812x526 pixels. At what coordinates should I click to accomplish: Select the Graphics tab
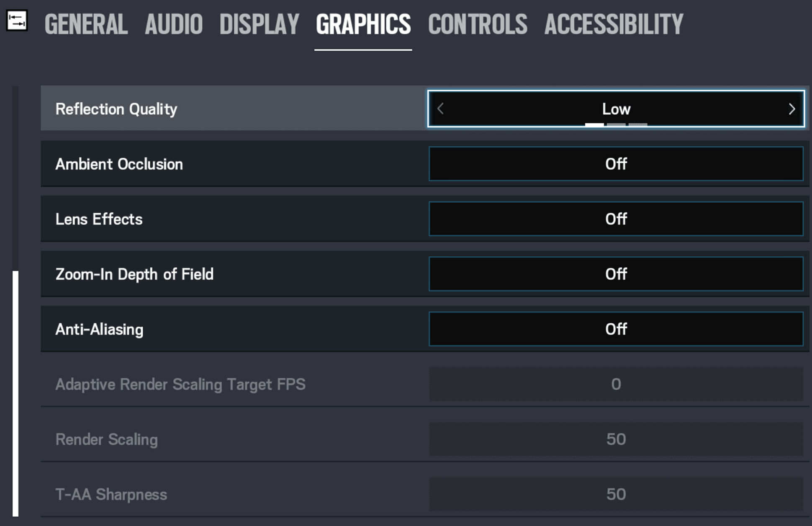click(363, 24)
